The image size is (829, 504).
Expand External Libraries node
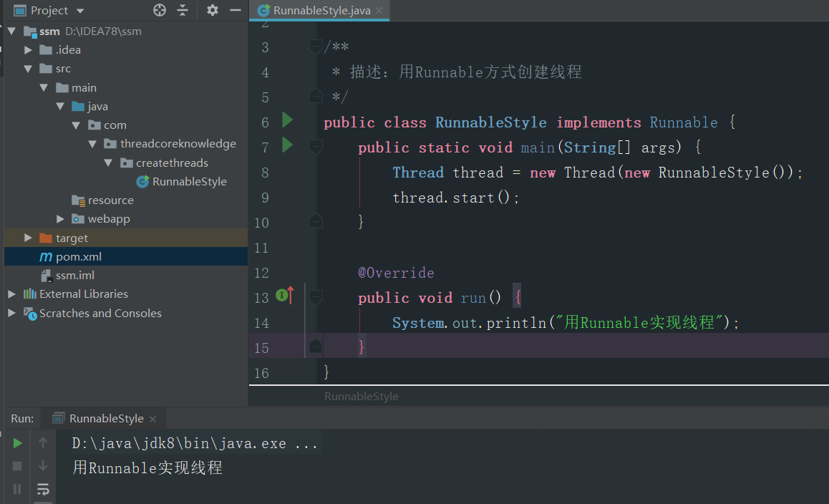click(11, 294)
